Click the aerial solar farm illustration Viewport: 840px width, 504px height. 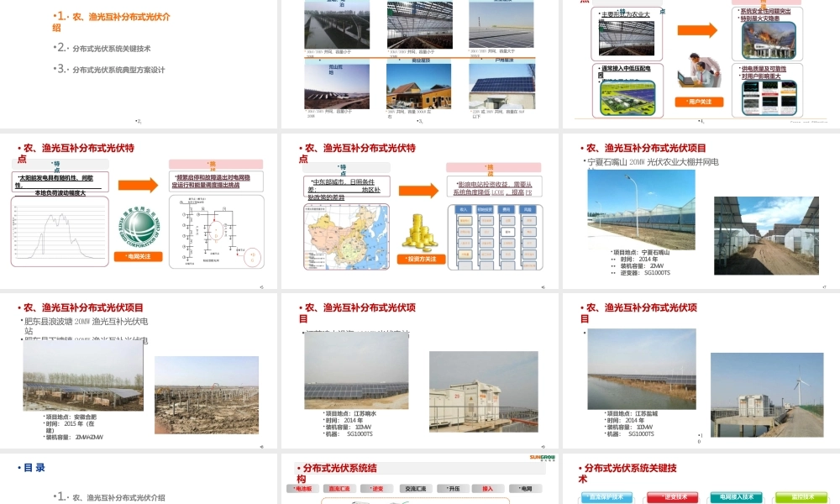pos(627,98)
